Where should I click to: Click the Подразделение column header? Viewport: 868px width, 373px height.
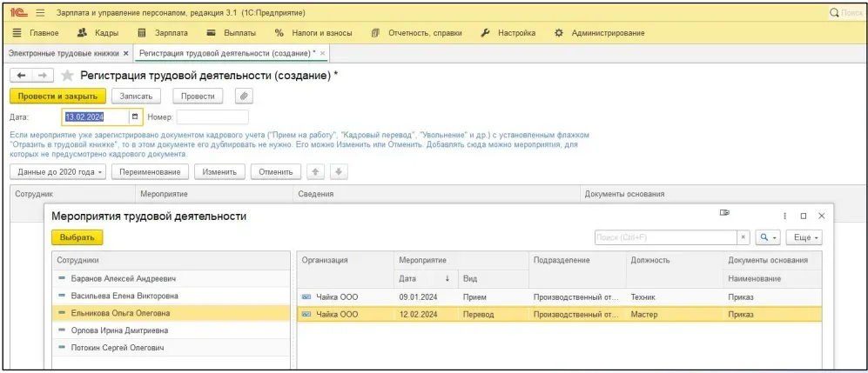[577, 260]
